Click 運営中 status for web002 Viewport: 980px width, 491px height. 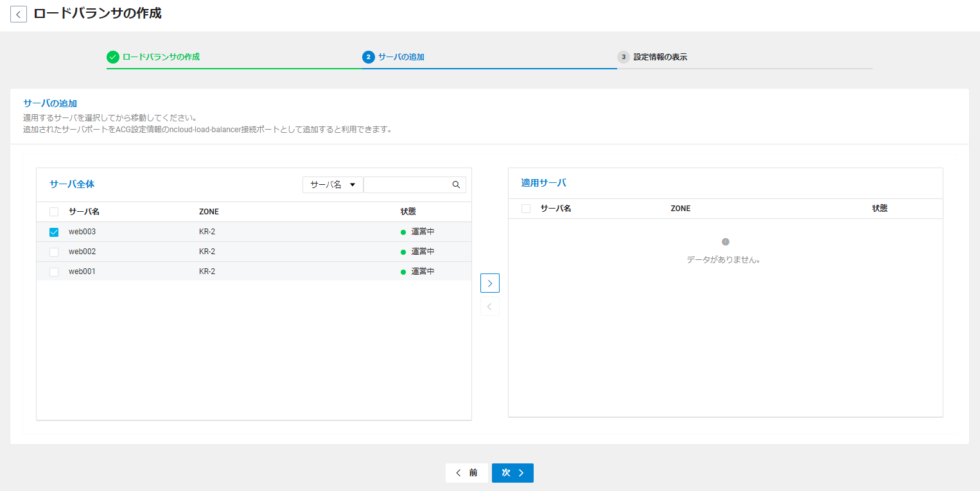pos(418,252)
